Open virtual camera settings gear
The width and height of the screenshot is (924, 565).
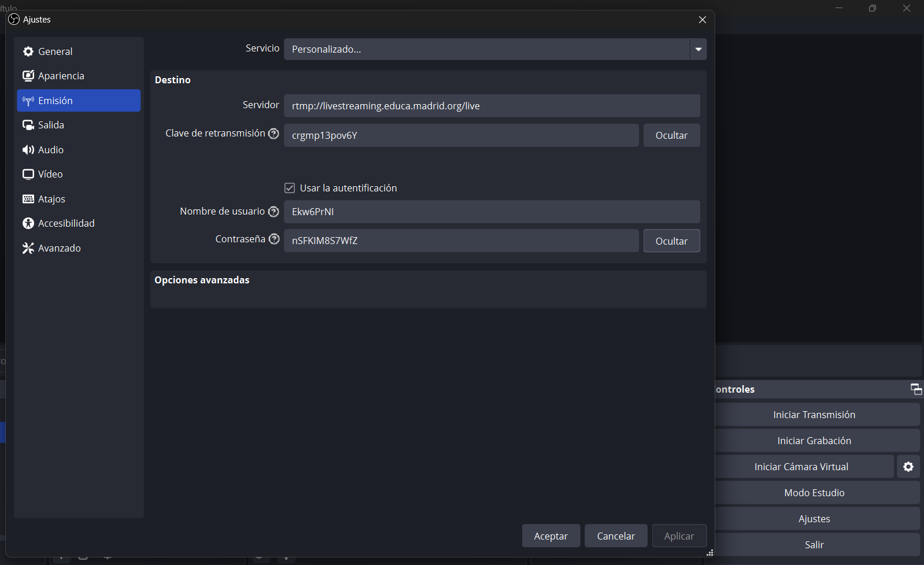click(x=908, y=467)
